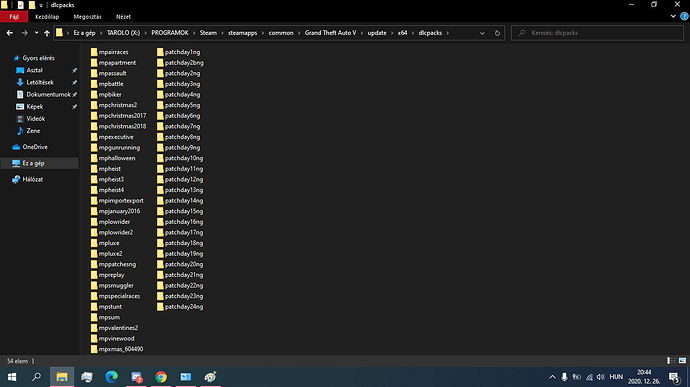Switch to large icons view in status bar
The width and height of the screenshot is (690, 387).
[x=683, y=361]
